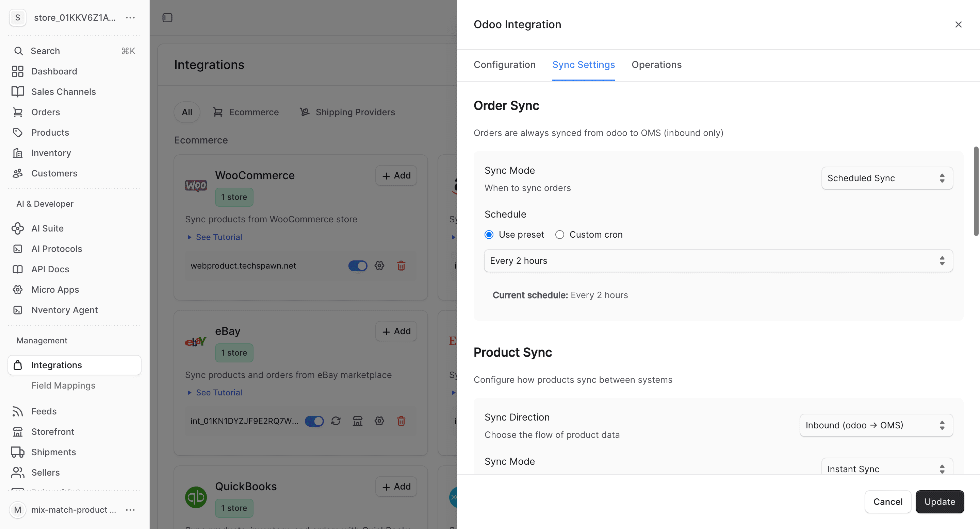This screenshot has width=980, height=529.
Task: Expand WooCommerce See Tutorial disclosure
Action: (215, 237)
